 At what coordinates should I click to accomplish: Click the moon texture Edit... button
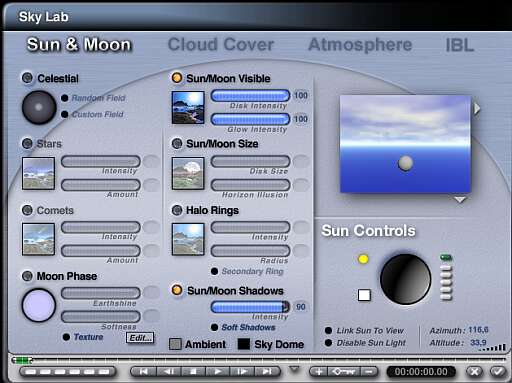pos(140,338)
